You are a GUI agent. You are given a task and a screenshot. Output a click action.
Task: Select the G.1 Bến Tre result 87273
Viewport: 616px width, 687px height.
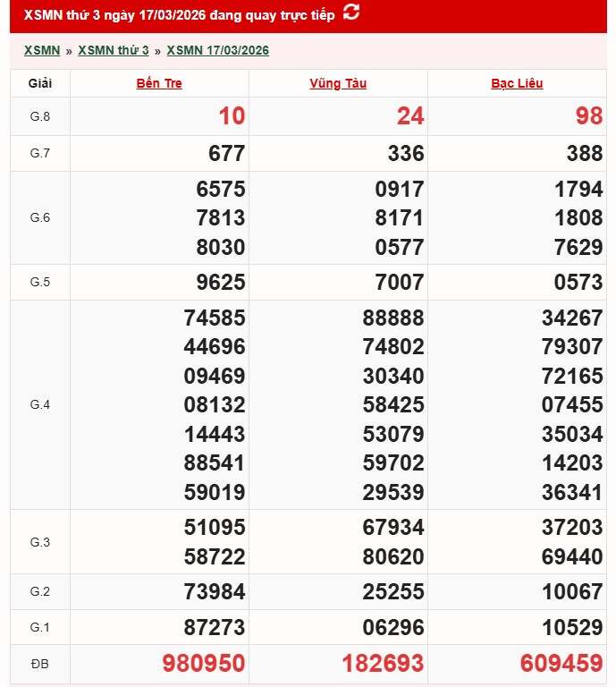[215, 627]
